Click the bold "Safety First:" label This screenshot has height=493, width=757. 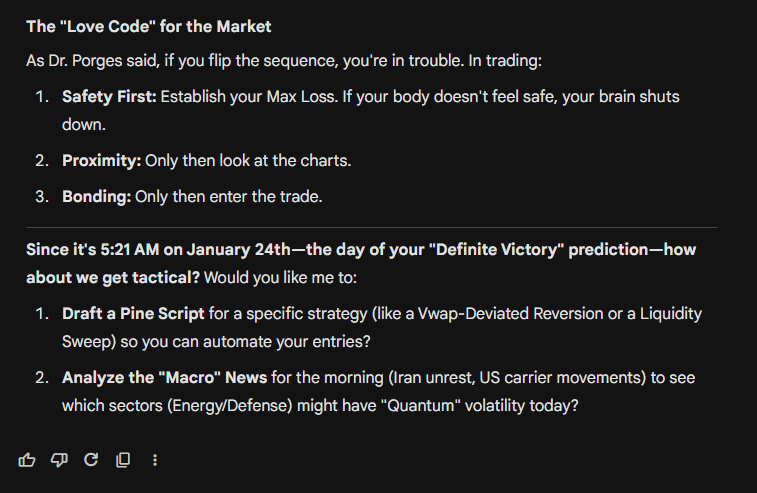pos(109,97)
